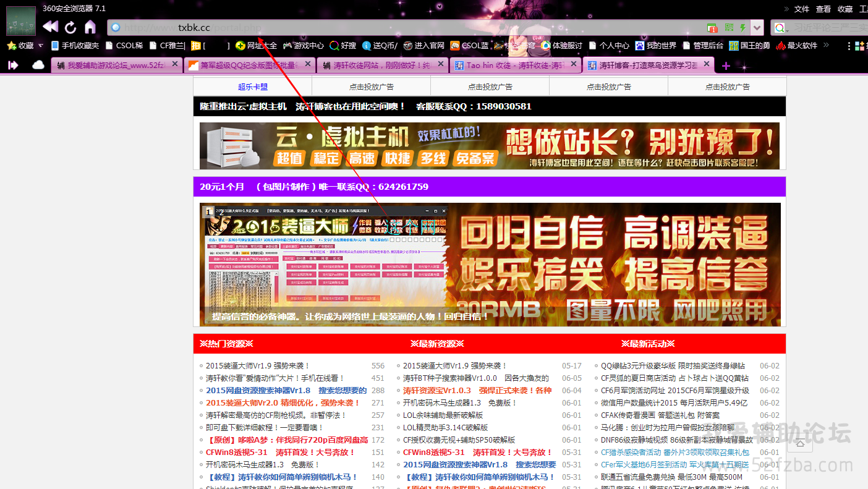Open 涛轩解密最高仿的CF刷枪视频 link
The image size is (868, 489).
tap(276, 415)
